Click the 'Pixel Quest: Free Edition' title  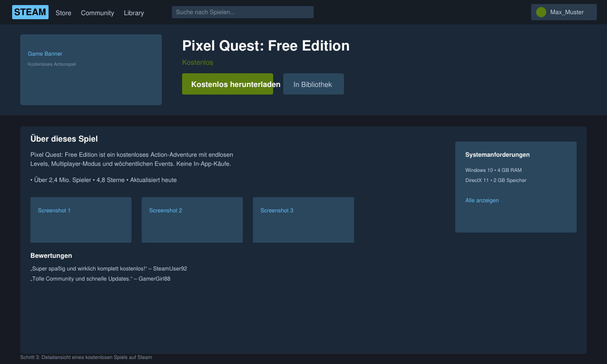coord(266,45)
